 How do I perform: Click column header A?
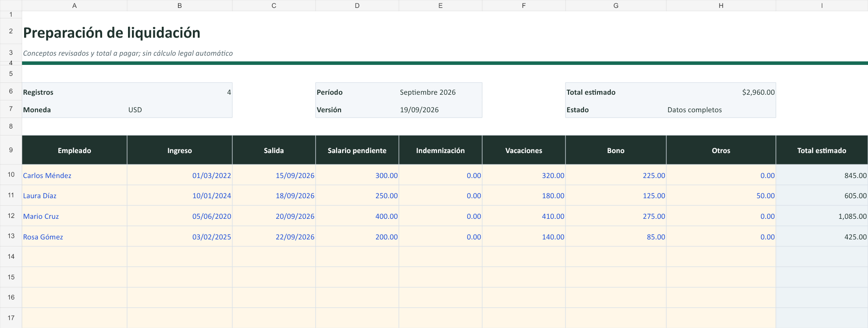(75, 6)
